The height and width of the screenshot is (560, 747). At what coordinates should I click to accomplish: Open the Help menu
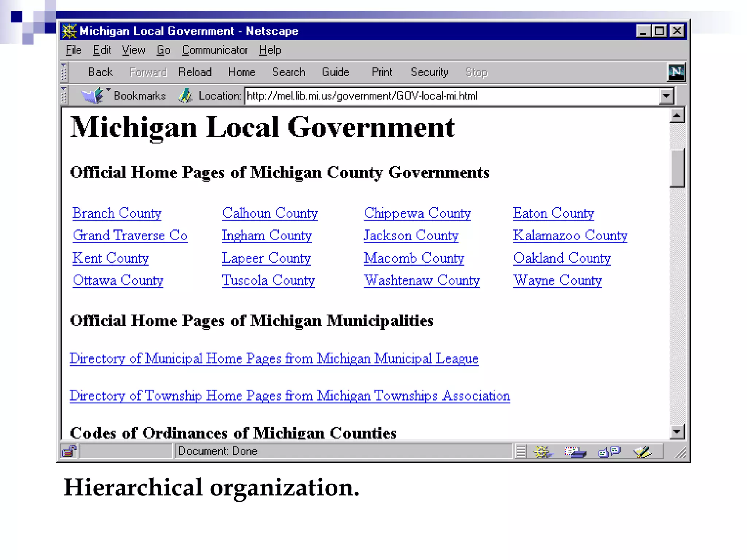(270, 50)
